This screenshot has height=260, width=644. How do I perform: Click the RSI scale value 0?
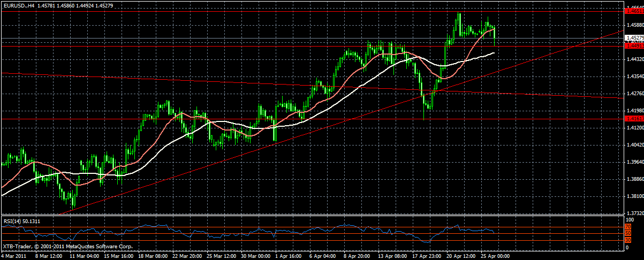click(x=627, y=247)
